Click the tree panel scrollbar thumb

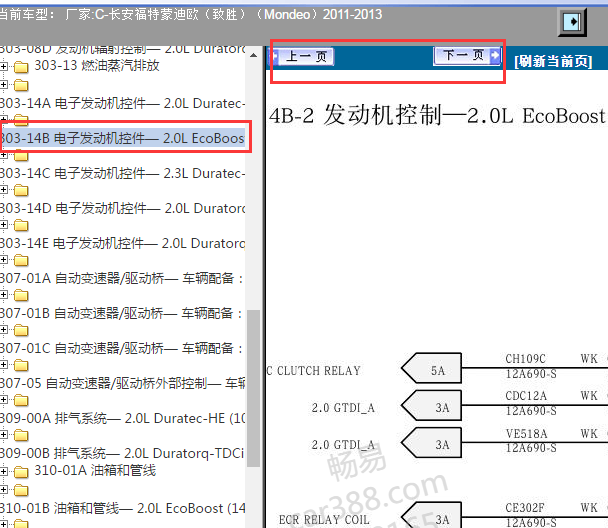[x=254, y=388]
